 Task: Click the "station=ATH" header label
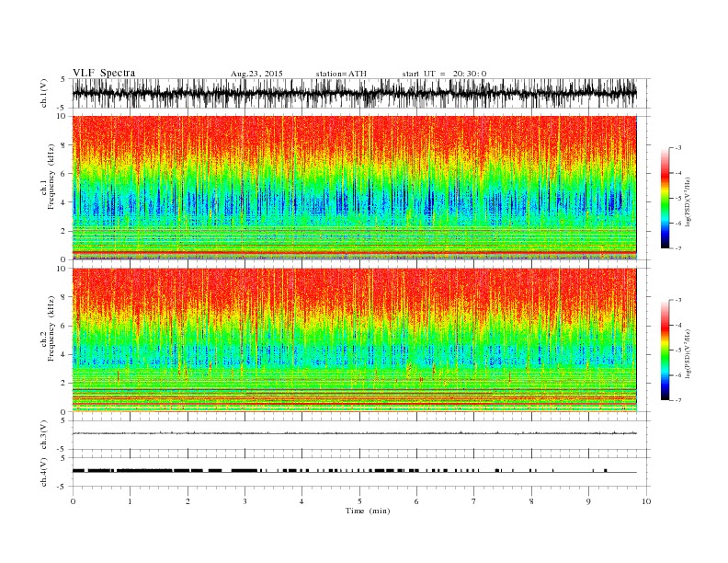(341, 74)
